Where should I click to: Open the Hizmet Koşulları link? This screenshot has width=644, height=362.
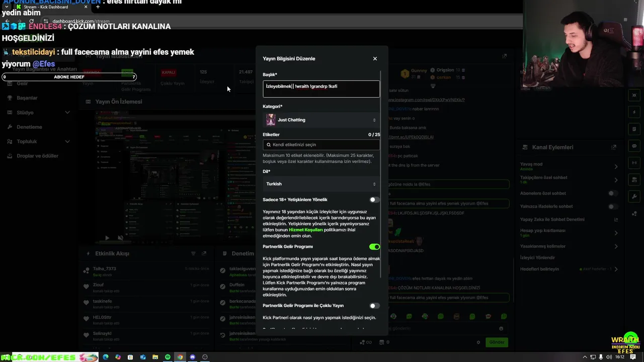[306, 230]
